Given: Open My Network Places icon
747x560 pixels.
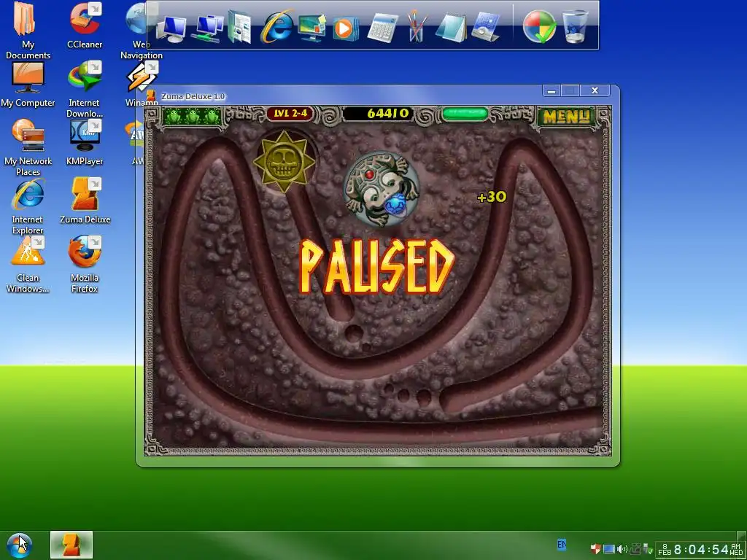Looking at the screenshot, I should point(28,147).
